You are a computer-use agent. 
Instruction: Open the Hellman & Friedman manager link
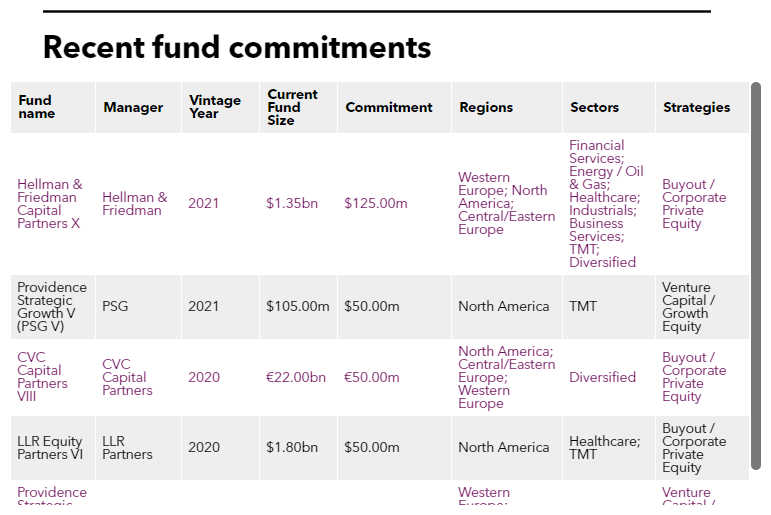coord(135,204)
